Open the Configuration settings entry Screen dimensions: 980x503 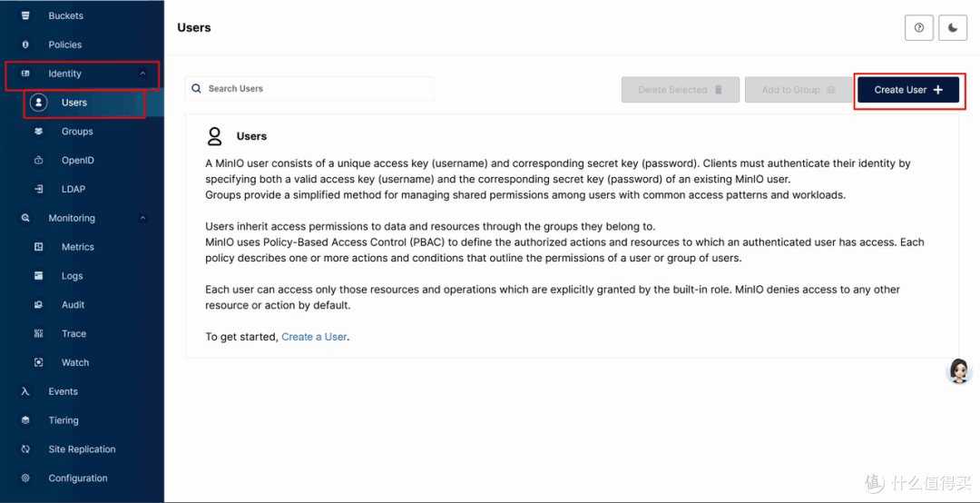77,478
